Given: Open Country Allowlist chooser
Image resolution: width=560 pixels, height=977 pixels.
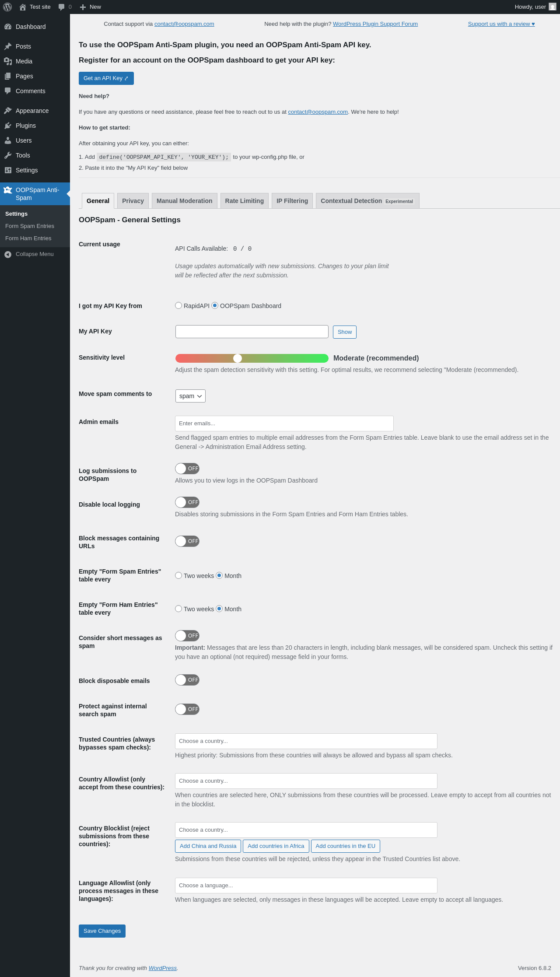Looking at the screenshot, I should (306, 781).
